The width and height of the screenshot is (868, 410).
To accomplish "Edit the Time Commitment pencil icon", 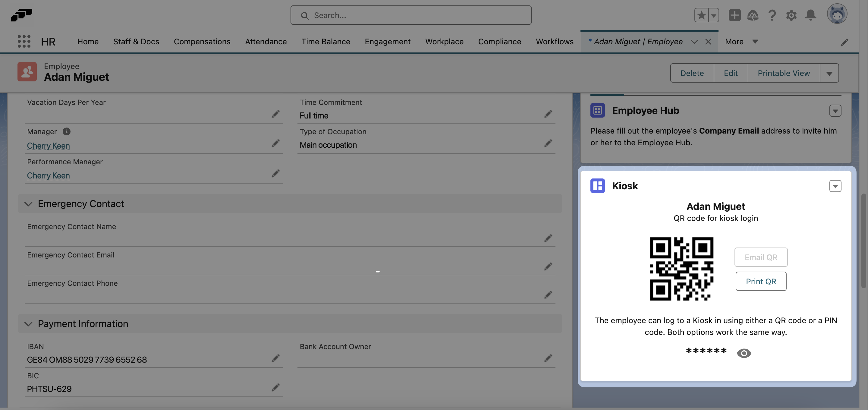I will (x=548, y=114).
